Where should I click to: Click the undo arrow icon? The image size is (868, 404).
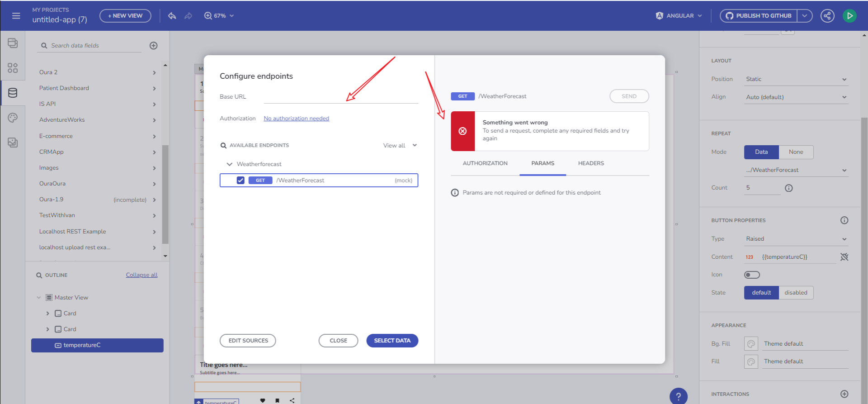click(172, 16)
